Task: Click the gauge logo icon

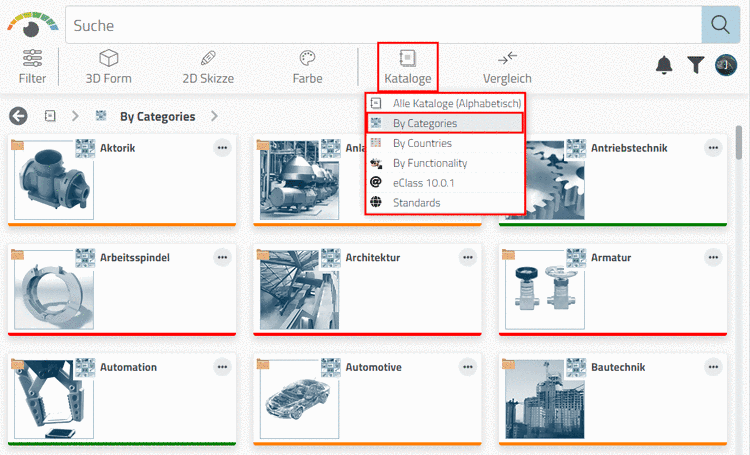Action: 32,25
